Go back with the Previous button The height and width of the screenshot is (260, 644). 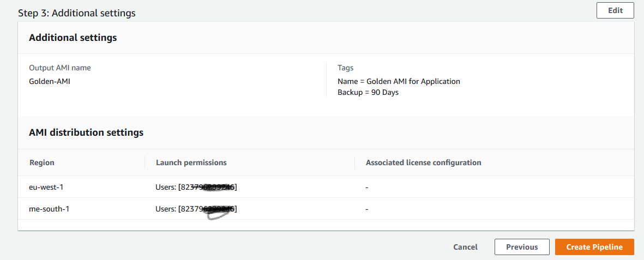521,247
